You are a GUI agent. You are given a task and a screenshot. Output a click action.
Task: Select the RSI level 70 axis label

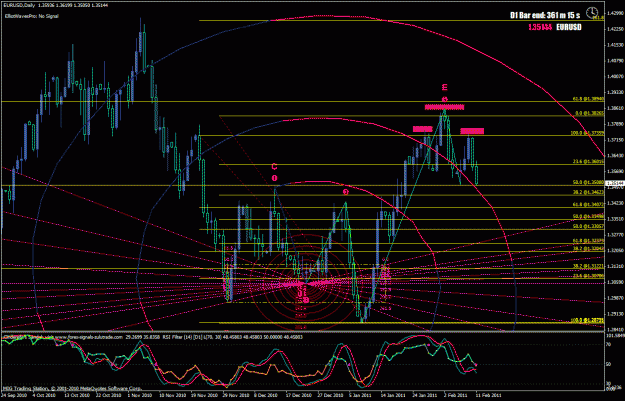tap(609, 345)
